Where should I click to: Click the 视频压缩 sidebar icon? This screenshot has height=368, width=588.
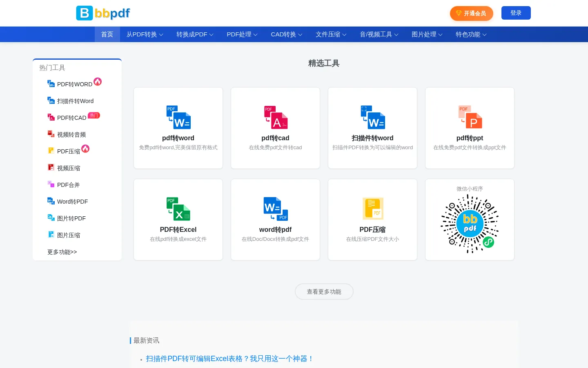point(51,168)
